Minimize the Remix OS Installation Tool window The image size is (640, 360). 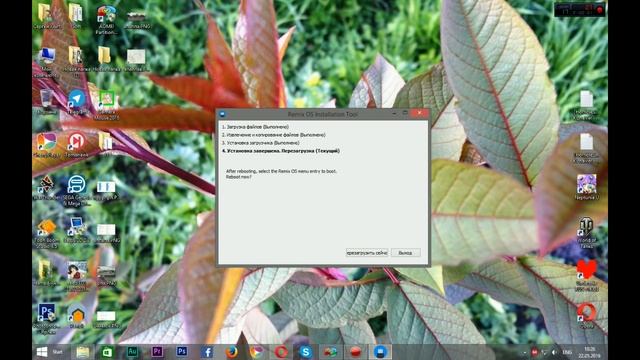click(394, 114)
